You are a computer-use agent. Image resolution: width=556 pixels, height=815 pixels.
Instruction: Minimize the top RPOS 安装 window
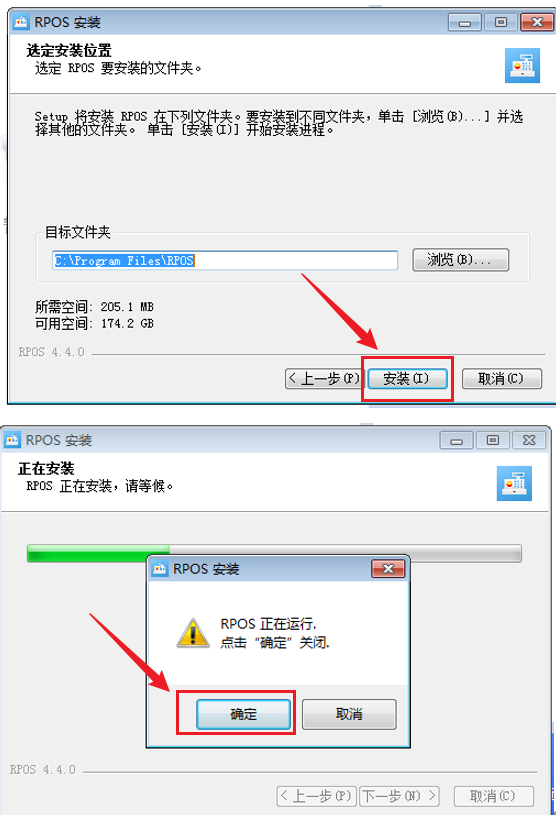[x=465, y=22]
